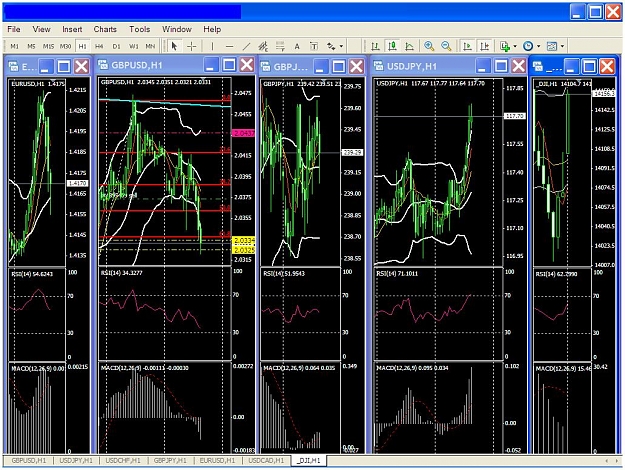Viewport: 625px width, 470px height.
Task: Toggle the M1 timeframe button
Action: coord(14,46)
